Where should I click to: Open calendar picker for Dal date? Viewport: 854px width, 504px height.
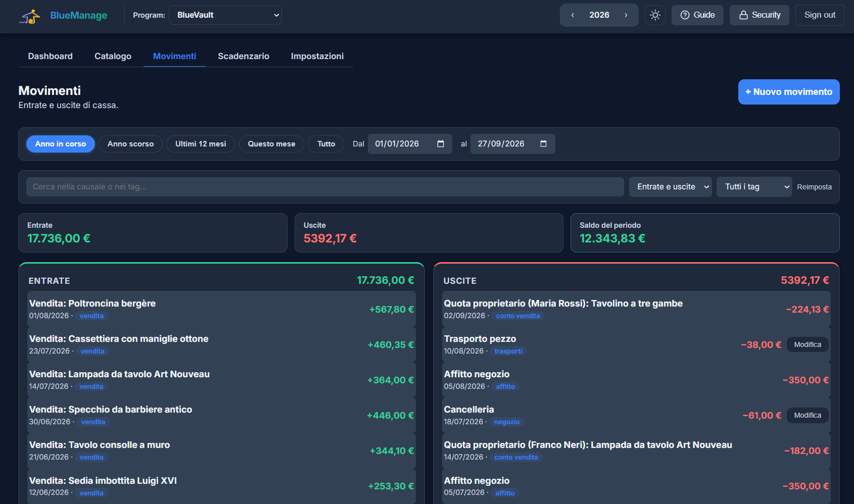[441, 144]
